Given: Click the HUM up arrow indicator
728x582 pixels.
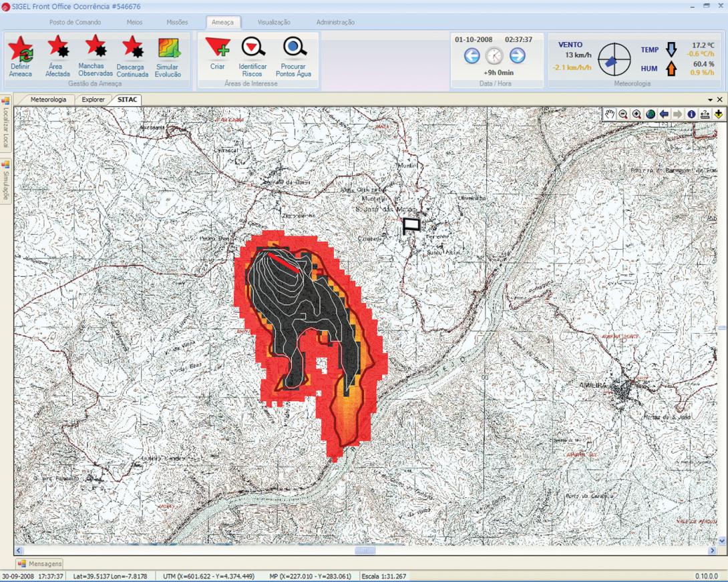Looking at the screenshot, I should coord(671,69).
